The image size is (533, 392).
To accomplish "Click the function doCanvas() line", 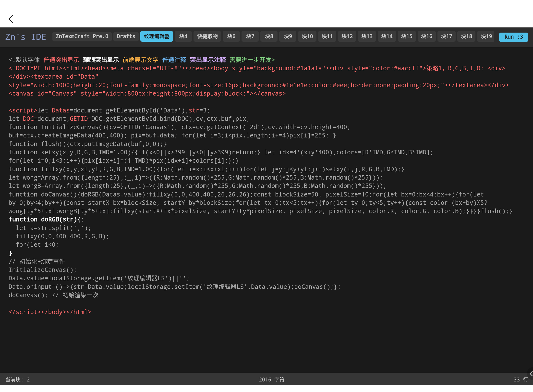I will (x=261, y=203).
